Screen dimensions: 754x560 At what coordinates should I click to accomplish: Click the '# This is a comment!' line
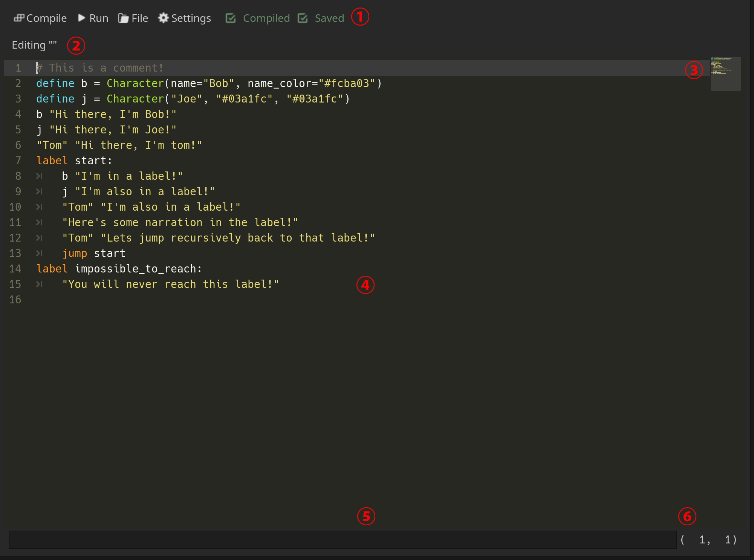click(x=100, y=68)
